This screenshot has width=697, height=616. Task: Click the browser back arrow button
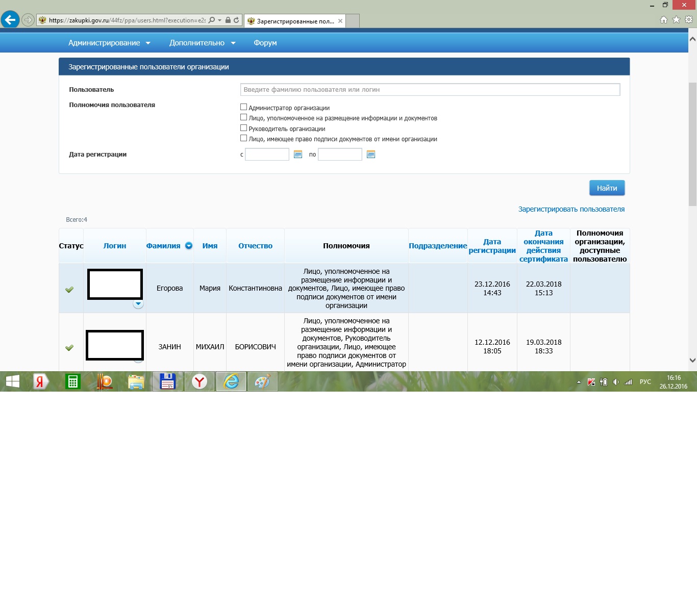click(10, 20)
